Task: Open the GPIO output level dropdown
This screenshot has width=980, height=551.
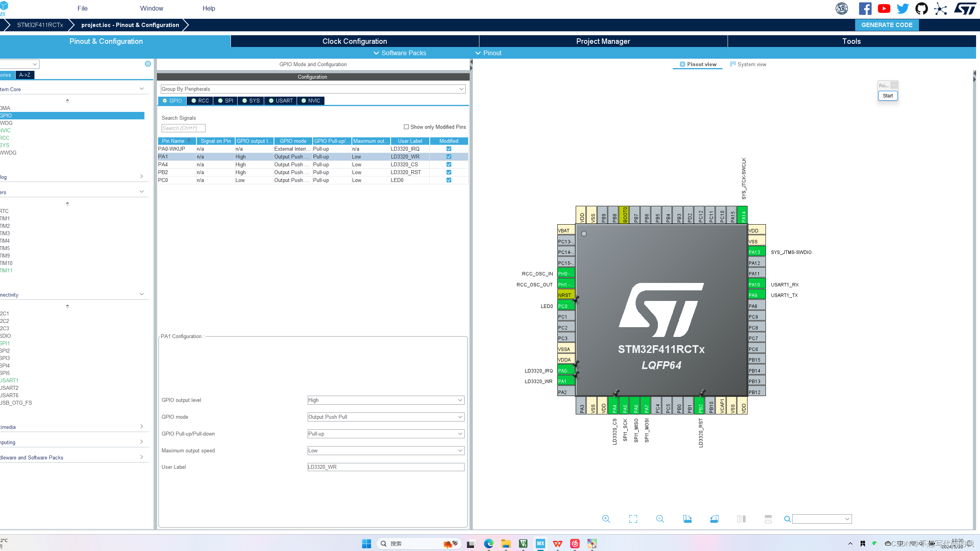Action: pos(386,400)
